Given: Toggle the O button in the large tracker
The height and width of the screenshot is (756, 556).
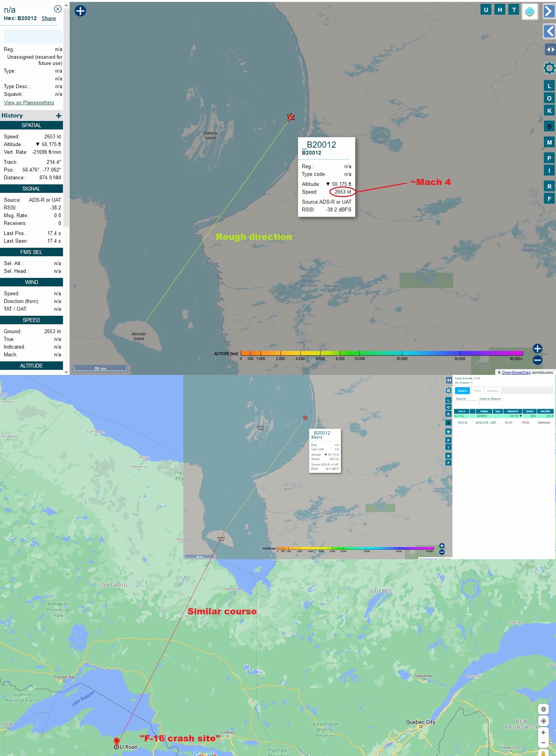Looking at the screenshot, I should point(549,98).
